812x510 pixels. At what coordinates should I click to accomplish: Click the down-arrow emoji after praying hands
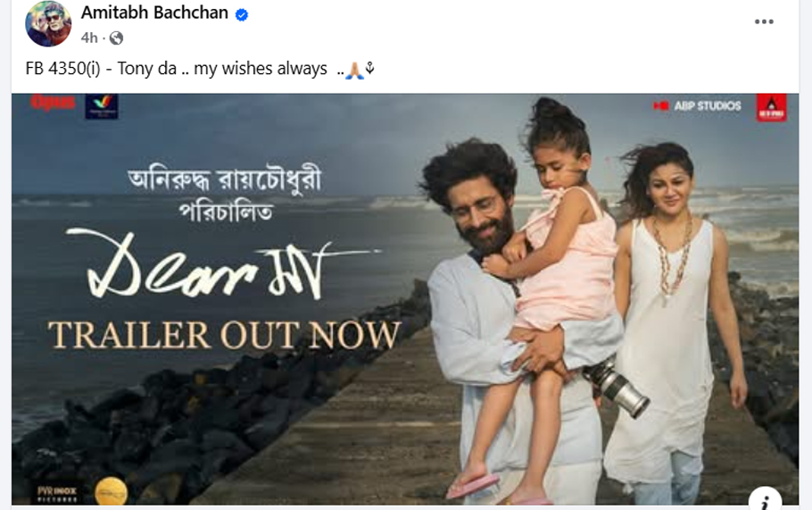pyautogui.click(x=369, y=68)
